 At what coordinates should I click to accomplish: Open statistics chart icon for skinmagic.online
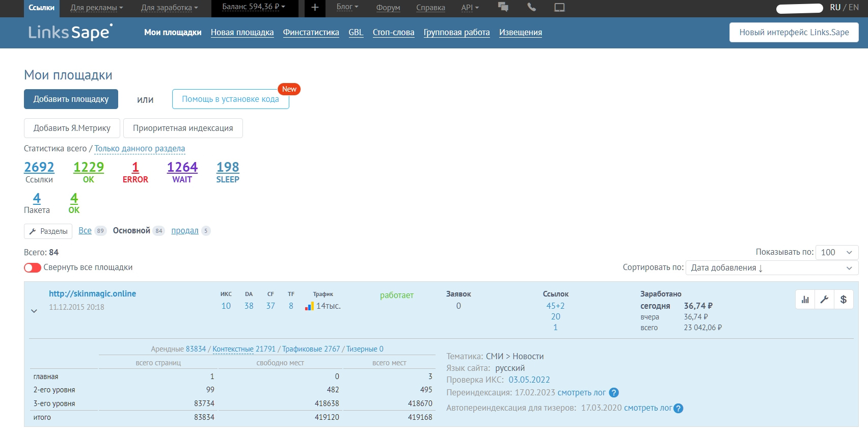(805, 300)
